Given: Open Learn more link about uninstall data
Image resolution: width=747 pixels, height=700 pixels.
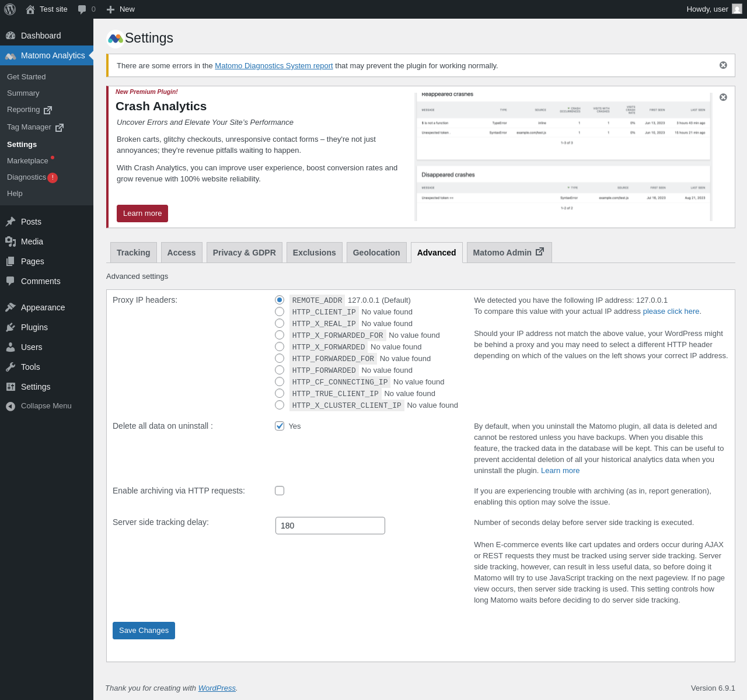Looking at the screenshot, I should (560, 471).
